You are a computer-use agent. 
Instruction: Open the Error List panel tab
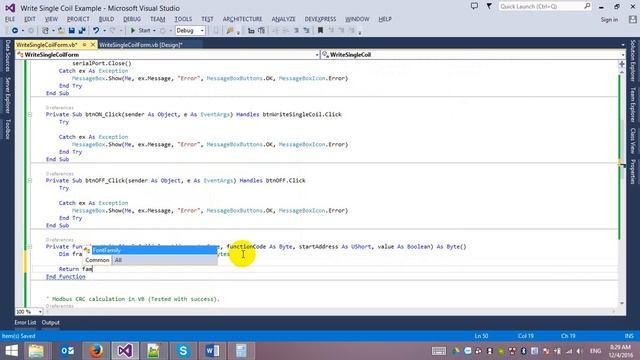25,322
